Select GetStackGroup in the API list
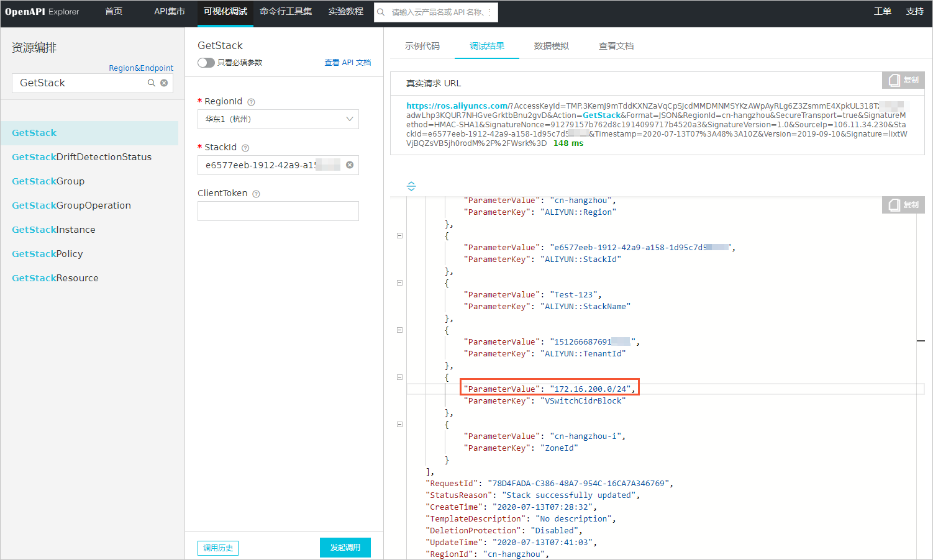Image resolution: width=933 pixels, height=560 pixels. point(48,181)
